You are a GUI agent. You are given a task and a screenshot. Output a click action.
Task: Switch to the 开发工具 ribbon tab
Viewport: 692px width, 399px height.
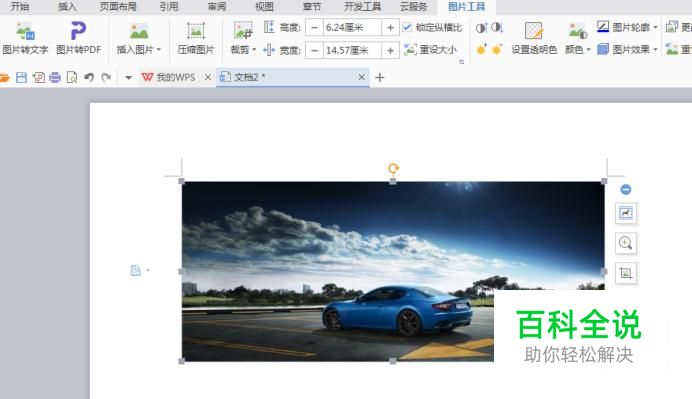tap(362, 6)
